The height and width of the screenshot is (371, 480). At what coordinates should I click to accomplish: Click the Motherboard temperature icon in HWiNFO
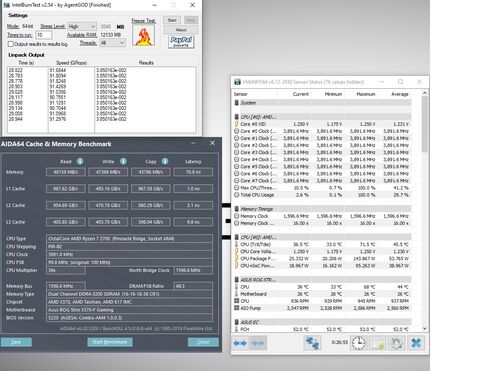coord(236,294)
